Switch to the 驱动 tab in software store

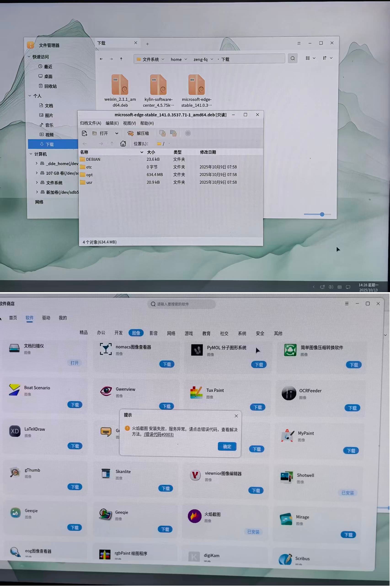click(46, 318)
